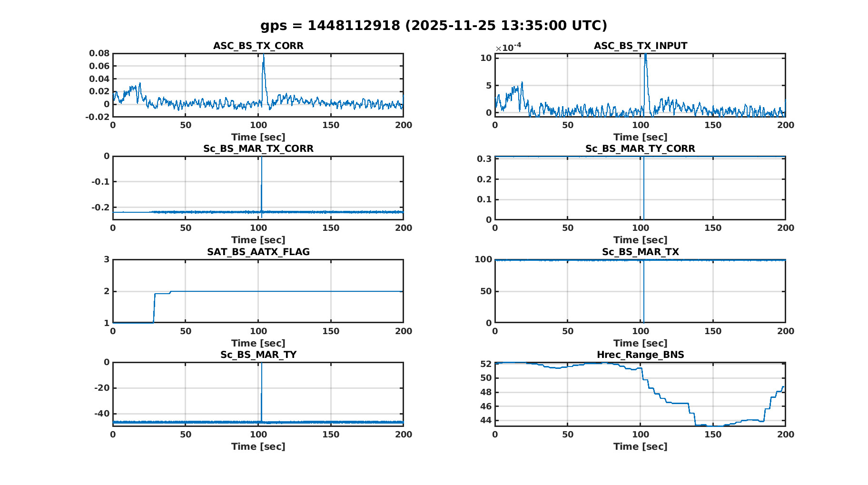Click the gps timestamp figure title
868x485 pixels.
(x=434, y=25)
